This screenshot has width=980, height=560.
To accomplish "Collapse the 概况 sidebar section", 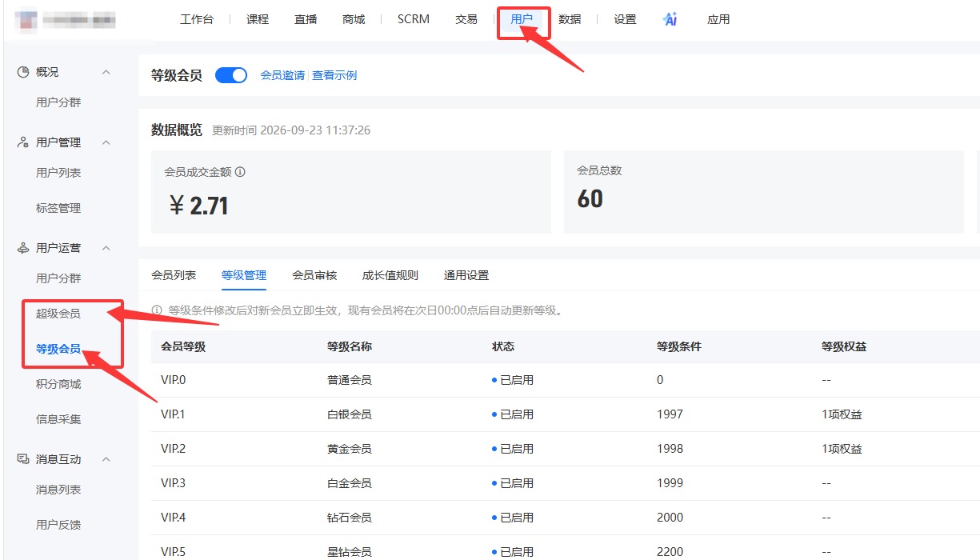I will coord(106,72).
